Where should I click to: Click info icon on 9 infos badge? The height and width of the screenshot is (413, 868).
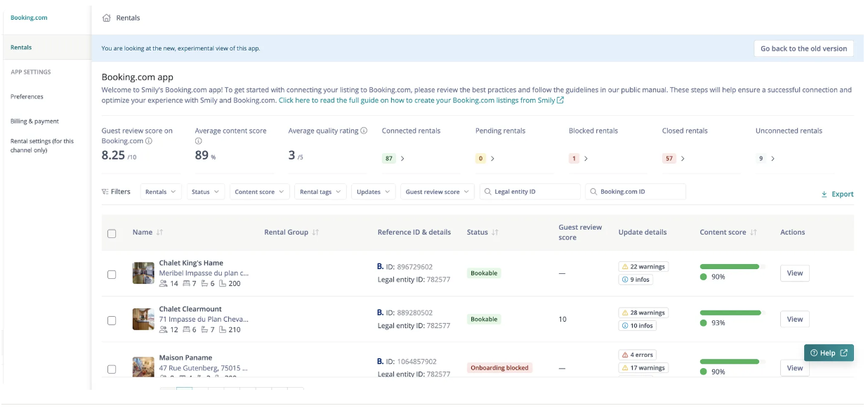(x=625, y=280)
